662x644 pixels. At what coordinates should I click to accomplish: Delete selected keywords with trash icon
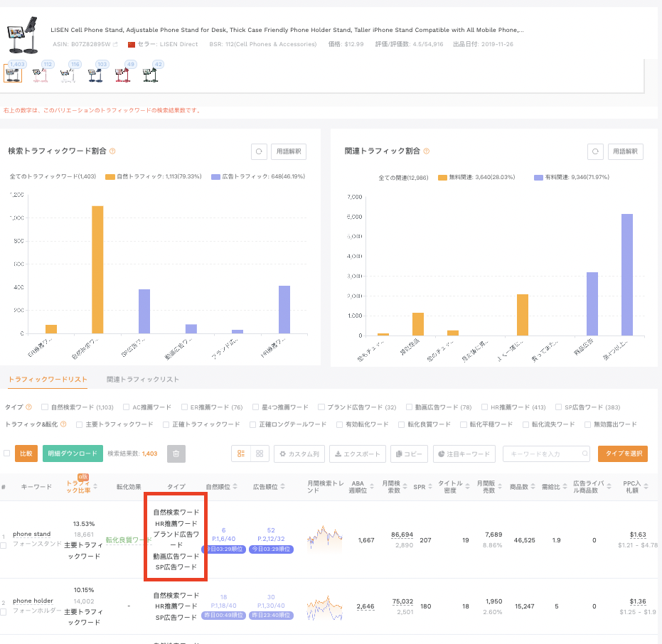(x=176, y=454)
